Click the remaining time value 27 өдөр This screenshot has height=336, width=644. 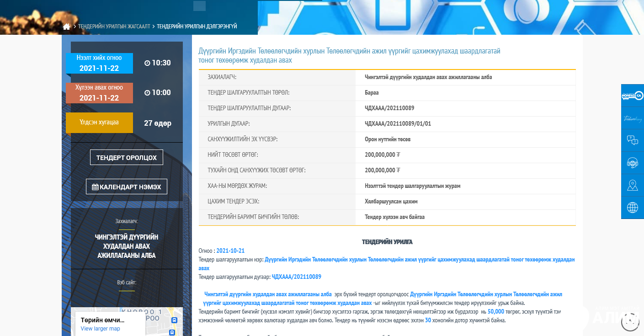pyautogui.click(x=158, y=123)
